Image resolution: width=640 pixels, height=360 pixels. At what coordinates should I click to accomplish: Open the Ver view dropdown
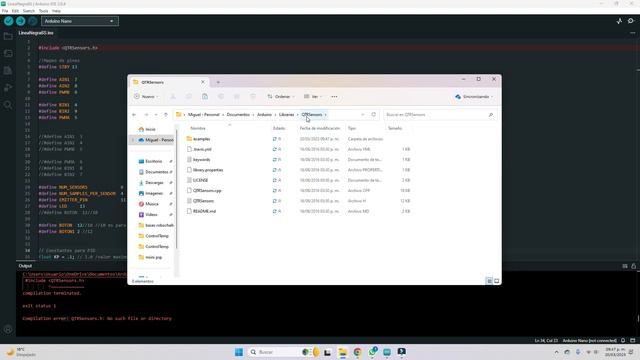coord(313,97)
